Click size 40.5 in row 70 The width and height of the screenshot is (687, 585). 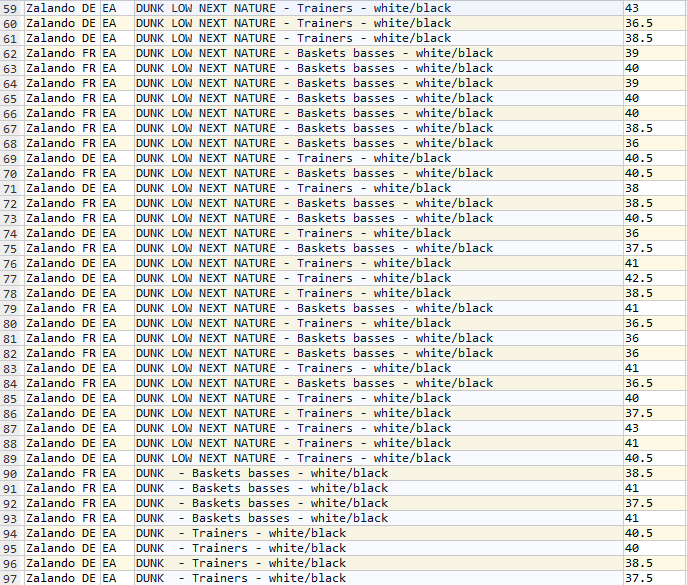click(x=655, y=173)
